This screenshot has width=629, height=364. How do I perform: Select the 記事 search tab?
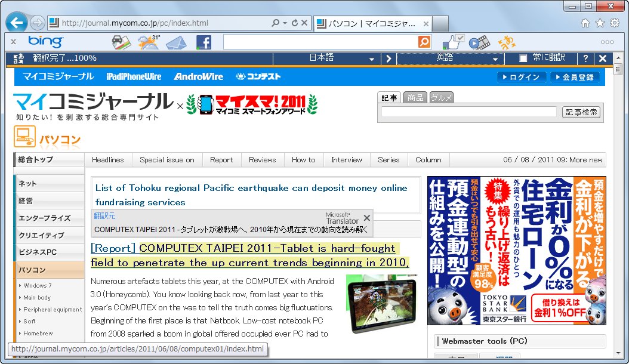click(389, 97)
